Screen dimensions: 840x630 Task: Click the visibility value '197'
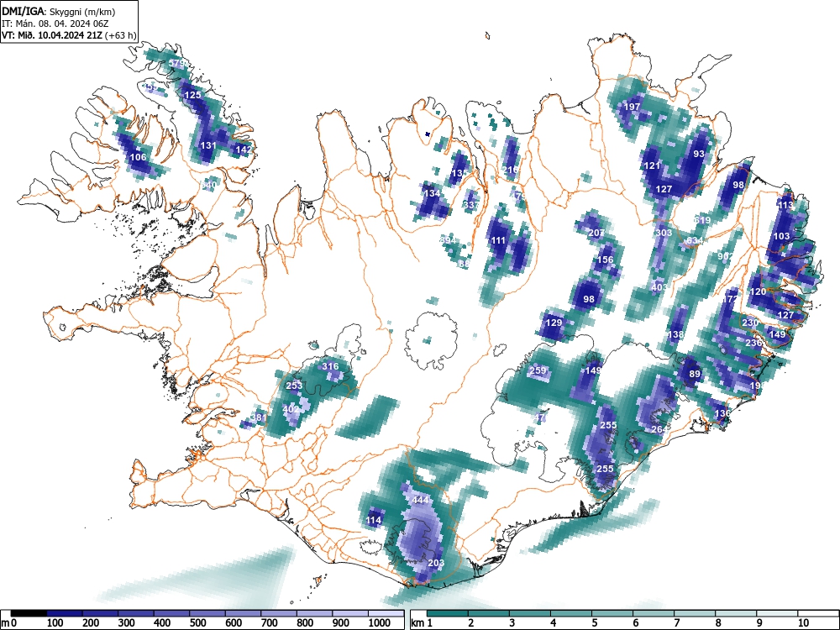633,107
